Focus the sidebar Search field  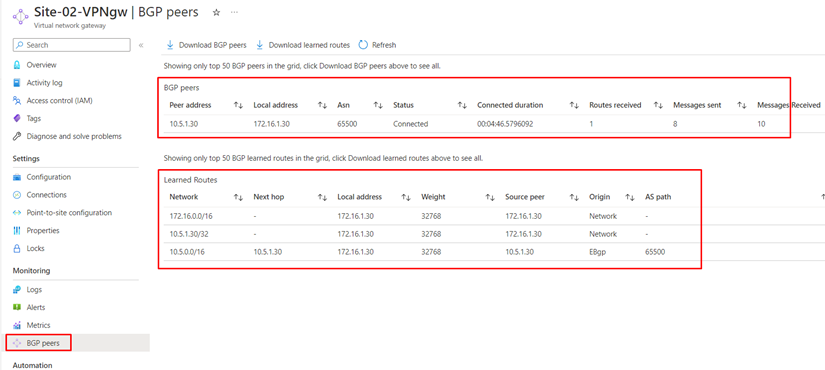[72, 45]
